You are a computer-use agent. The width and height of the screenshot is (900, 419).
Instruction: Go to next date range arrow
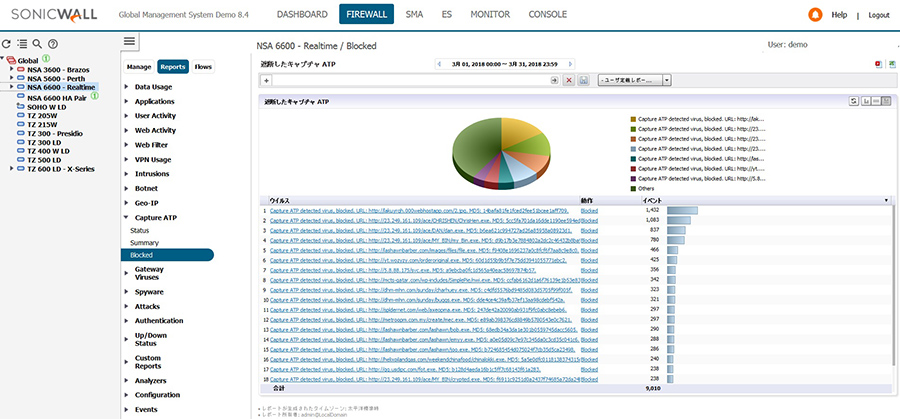[570, 64]
